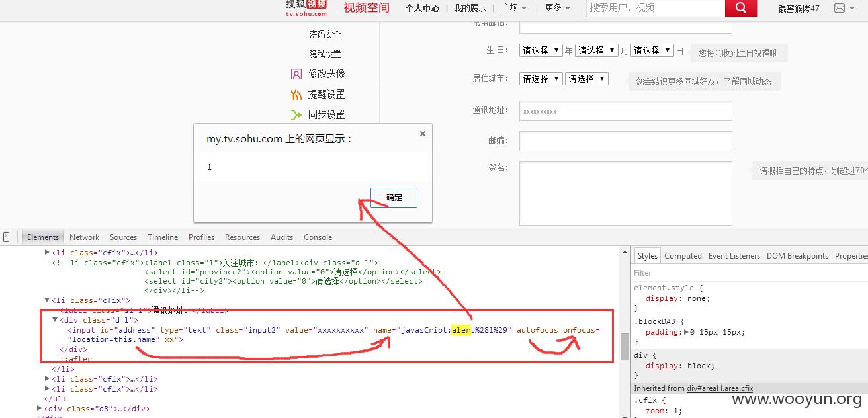868x418 pixels.
Task: Toggle device mode icon in DevTools
Action: click(x=7, y=237)
